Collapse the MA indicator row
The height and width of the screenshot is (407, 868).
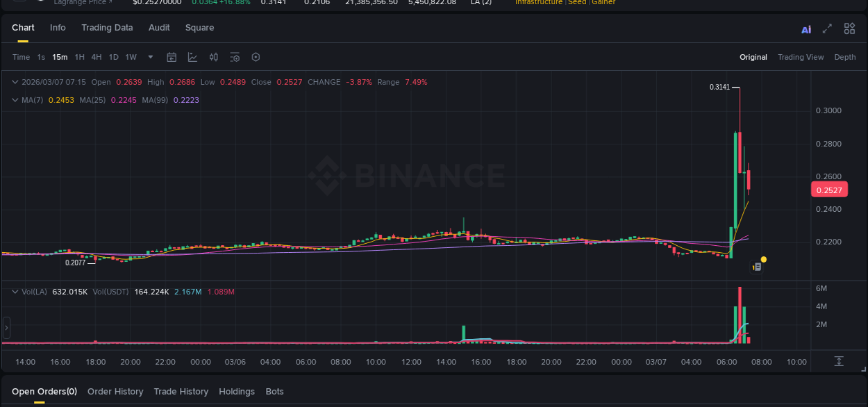tap(14, 99)
